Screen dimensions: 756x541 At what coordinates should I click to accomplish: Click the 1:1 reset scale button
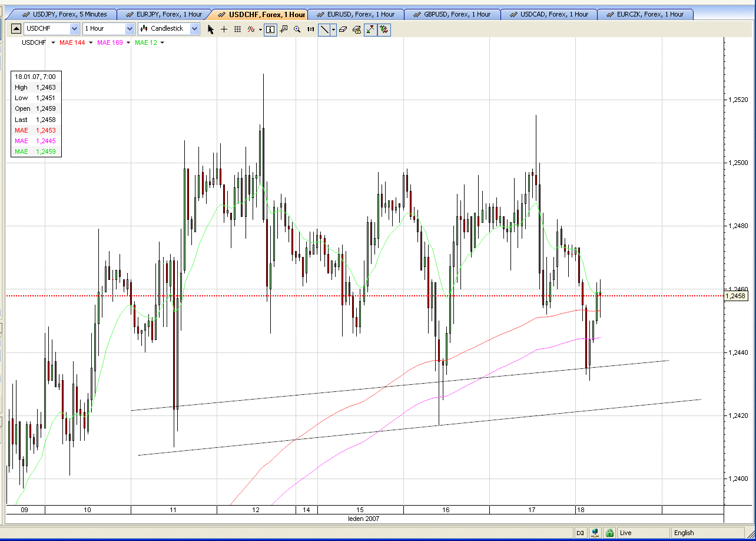pos(310,29)
